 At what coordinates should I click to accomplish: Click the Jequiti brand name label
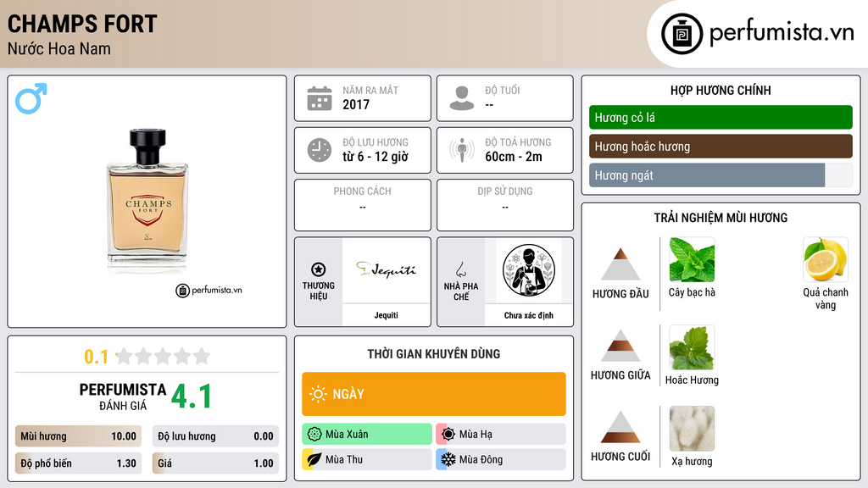pyautogui.click(x=386, y=315)
